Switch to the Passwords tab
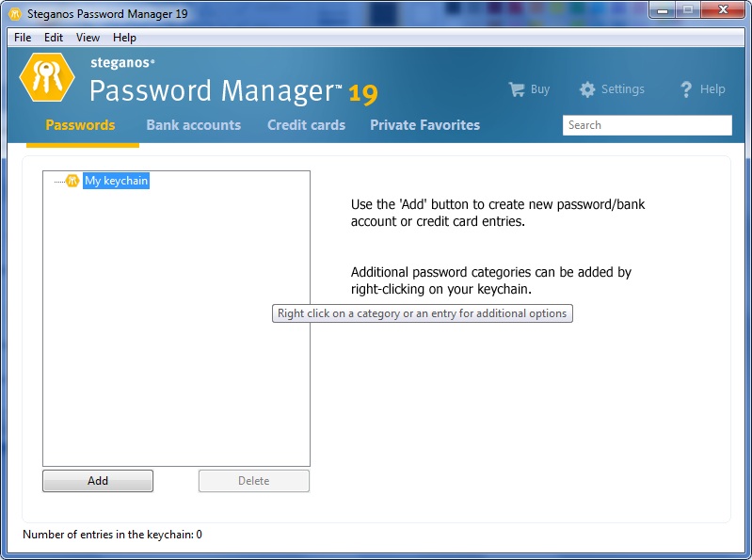Image resolution: width=752 pixels, height=560 pixels. tap(80, 125)
